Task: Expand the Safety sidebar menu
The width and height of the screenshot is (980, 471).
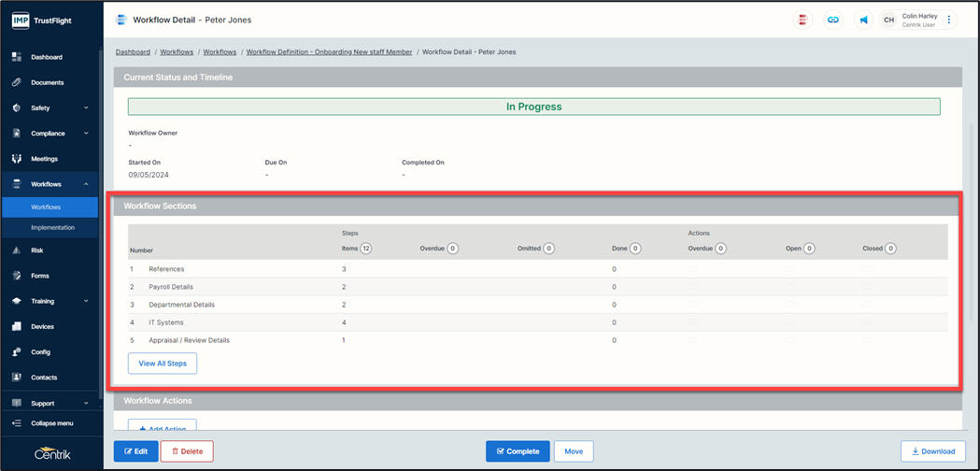Action: pyautogui.click(x=86, y=108)
